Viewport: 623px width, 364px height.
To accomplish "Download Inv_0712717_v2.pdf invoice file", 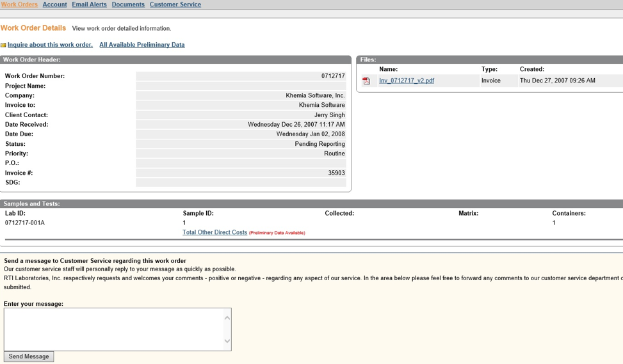I will coord(407,81).
